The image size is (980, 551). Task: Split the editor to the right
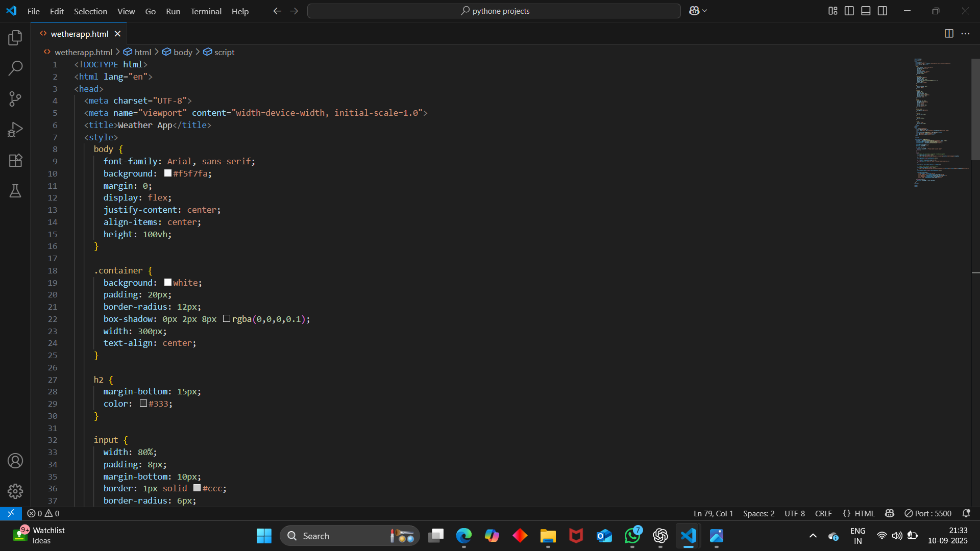coord(949,34)
